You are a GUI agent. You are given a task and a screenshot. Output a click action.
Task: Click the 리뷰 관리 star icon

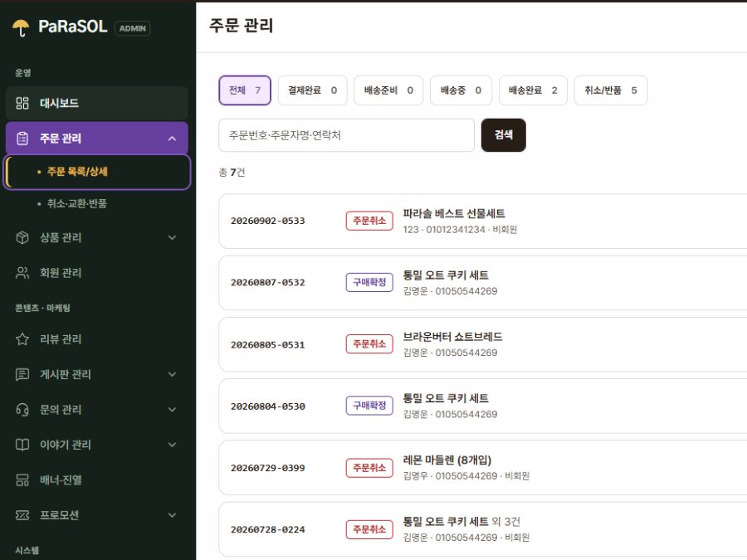tap(22, 339)
